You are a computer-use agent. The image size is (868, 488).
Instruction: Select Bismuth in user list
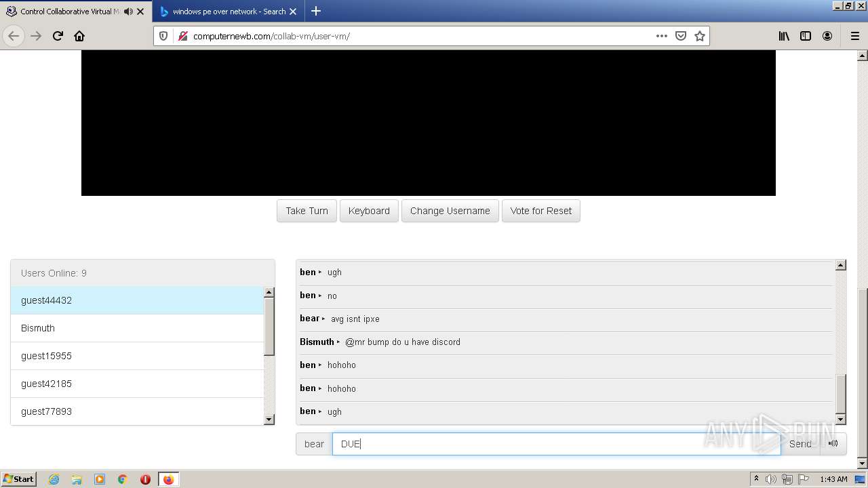pyautogui.click(x=137, y=328)
